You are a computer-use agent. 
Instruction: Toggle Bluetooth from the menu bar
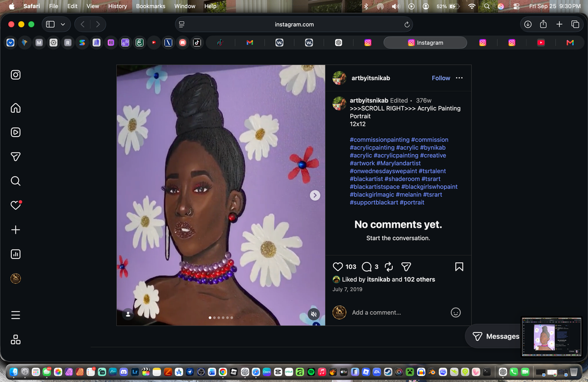[366, 6]
